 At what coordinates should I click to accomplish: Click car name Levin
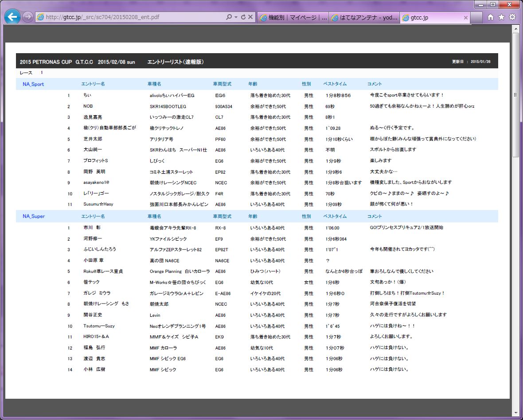pos(155,315)
